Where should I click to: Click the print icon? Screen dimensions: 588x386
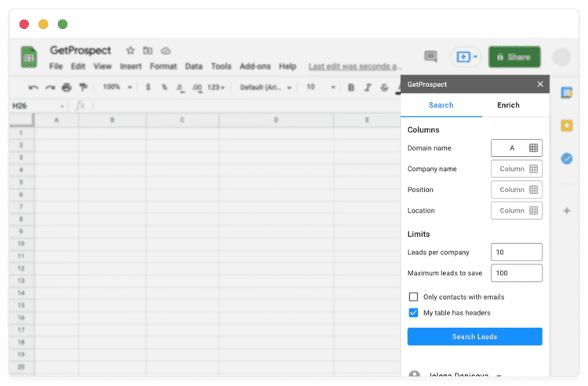tap(67, 87)
